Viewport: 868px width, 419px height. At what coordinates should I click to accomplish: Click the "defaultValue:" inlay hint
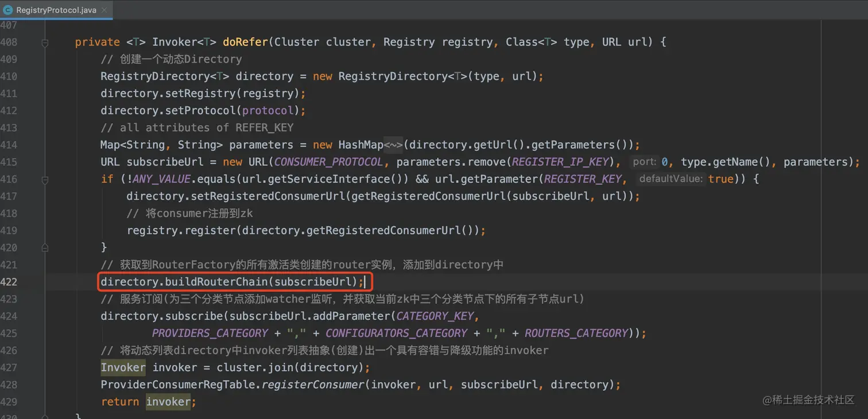[671, 179]
